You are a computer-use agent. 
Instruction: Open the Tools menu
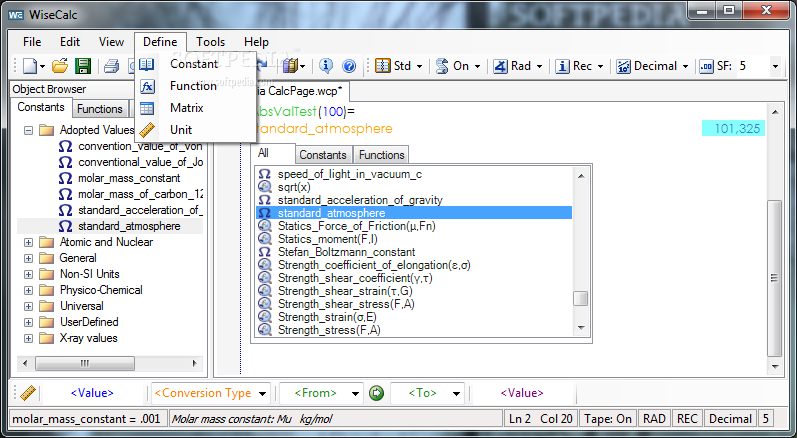point(210,42)
